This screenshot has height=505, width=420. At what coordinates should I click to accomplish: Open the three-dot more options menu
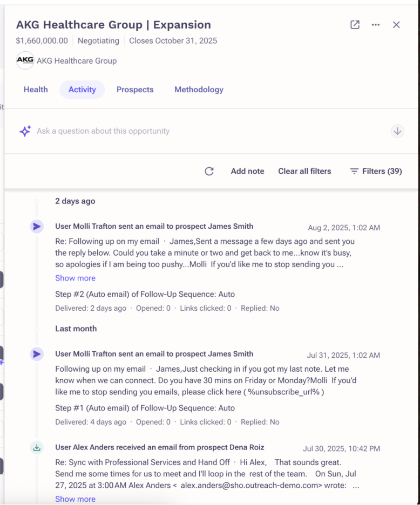pos(376,25)
